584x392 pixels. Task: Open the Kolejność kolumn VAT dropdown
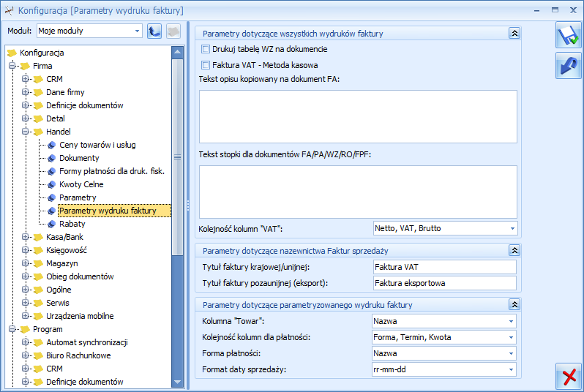[512, 229]
